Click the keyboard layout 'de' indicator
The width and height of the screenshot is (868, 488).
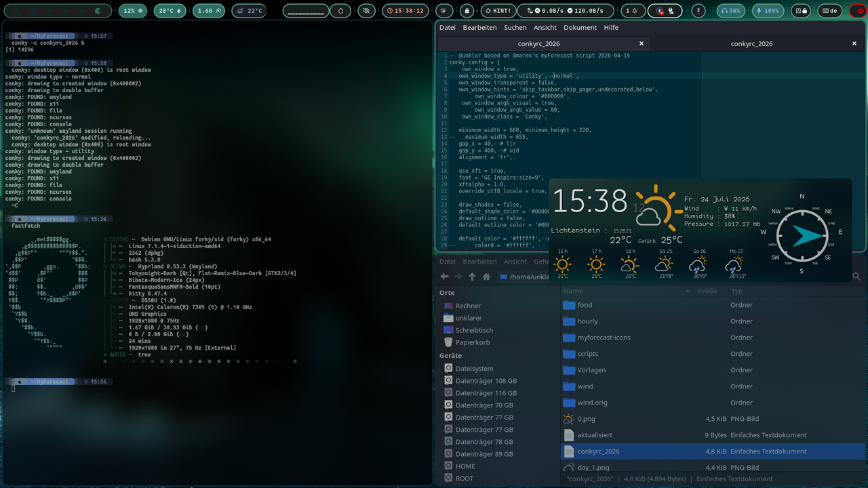coord(829,11)
